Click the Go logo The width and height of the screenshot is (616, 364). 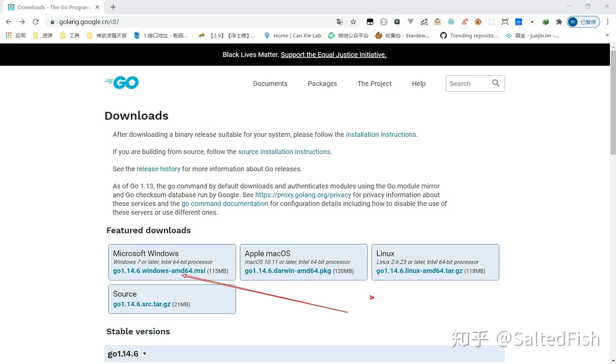pos(122,83)
